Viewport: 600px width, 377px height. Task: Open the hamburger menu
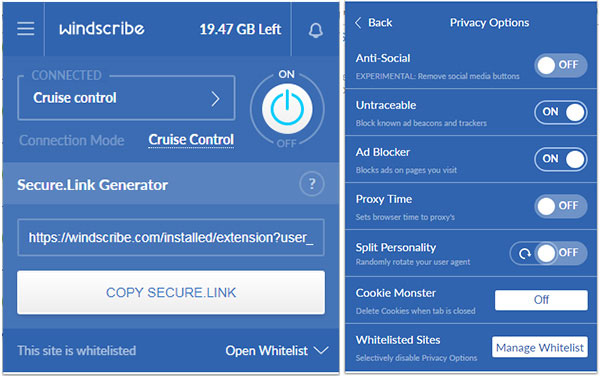(25, 29)
